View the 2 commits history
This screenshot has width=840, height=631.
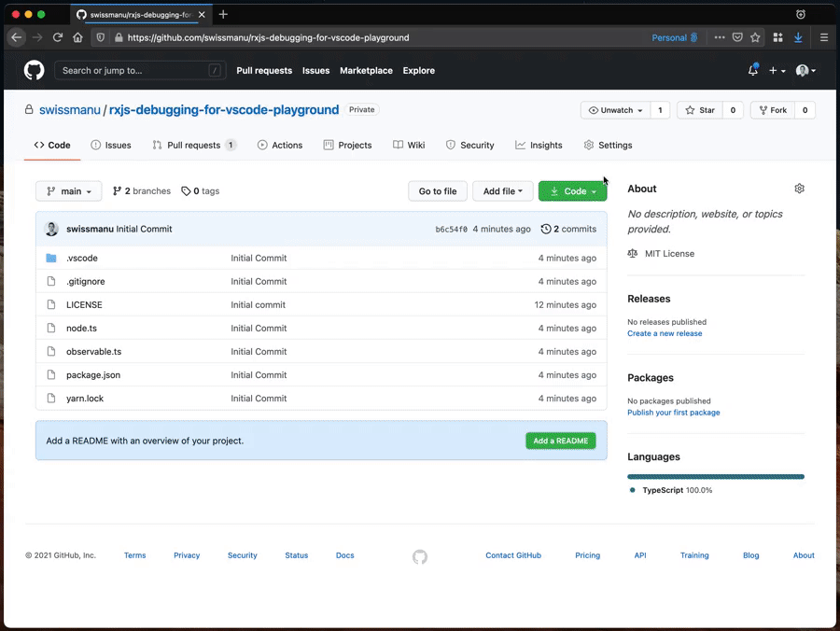click(568, 229)
